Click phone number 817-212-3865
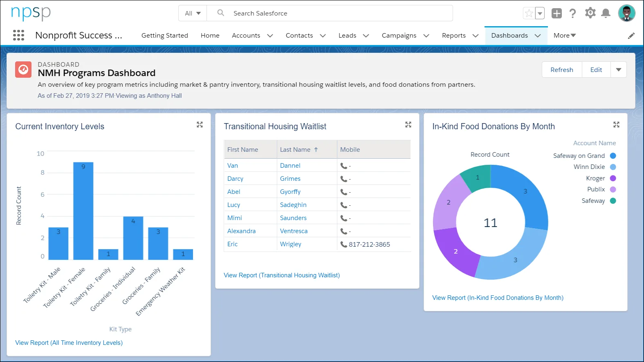The height and width of the screenshot is (362, 644). pyautogui.click(x=369, y=244)
